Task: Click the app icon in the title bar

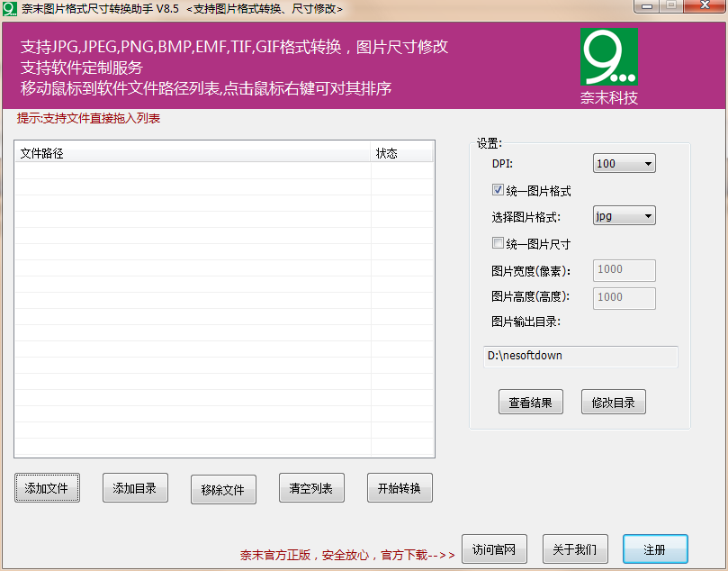Action: pos(11,7)
